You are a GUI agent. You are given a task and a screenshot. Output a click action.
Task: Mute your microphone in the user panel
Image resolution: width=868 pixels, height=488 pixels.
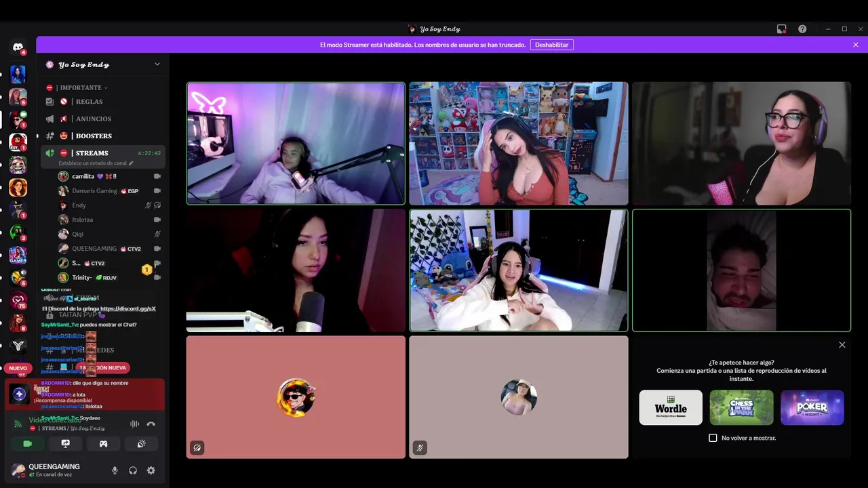coord(115,470)
